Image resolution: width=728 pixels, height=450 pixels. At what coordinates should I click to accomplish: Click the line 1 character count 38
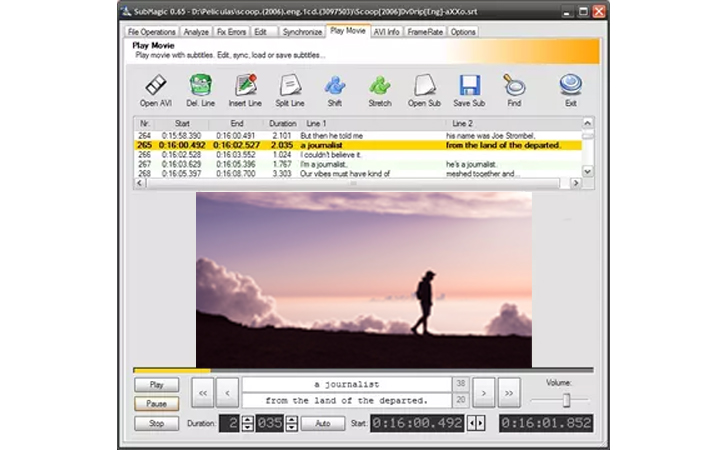(461, 384)
